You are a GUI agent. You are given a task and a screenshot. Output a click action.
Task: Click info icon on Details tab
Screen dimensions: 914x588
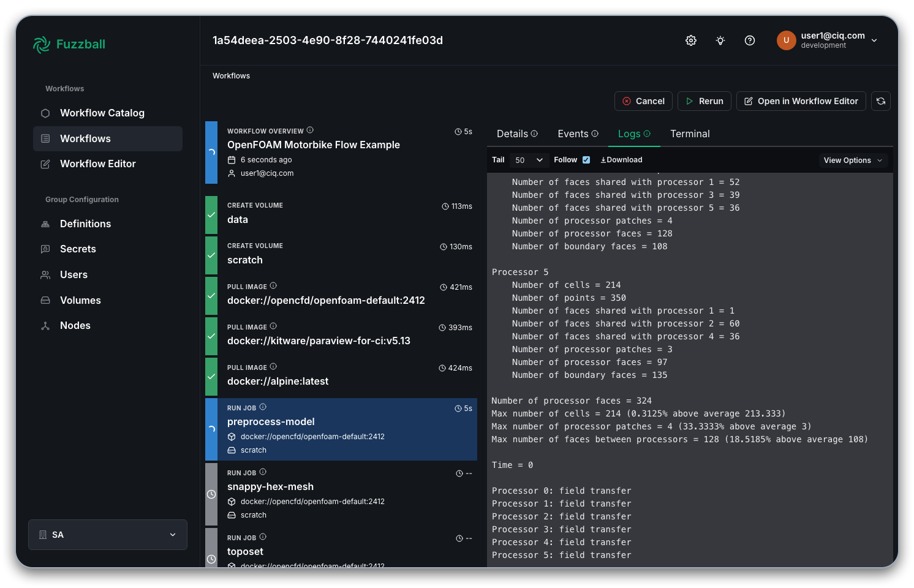534,134
